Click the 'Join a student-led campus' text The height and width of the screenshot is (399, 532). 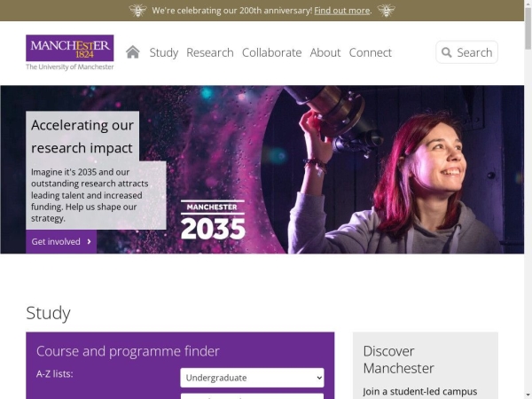click(420, 392)
